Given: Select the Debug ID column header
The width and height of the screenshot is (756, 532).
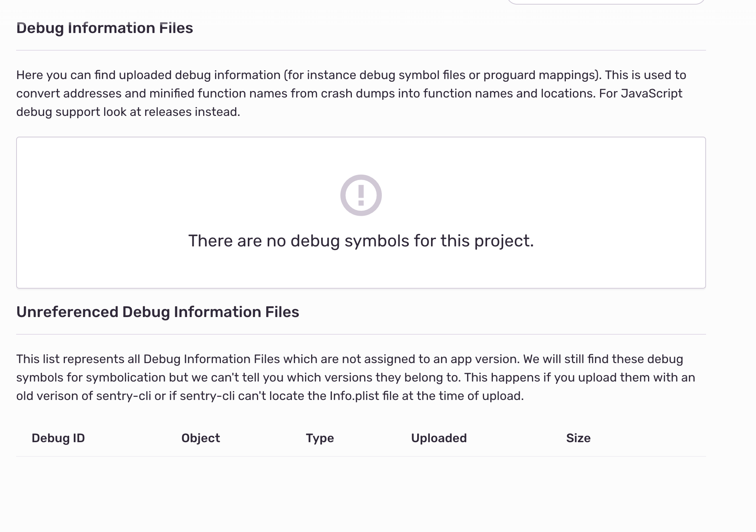Looking at the screenshot, I should 58,438.
